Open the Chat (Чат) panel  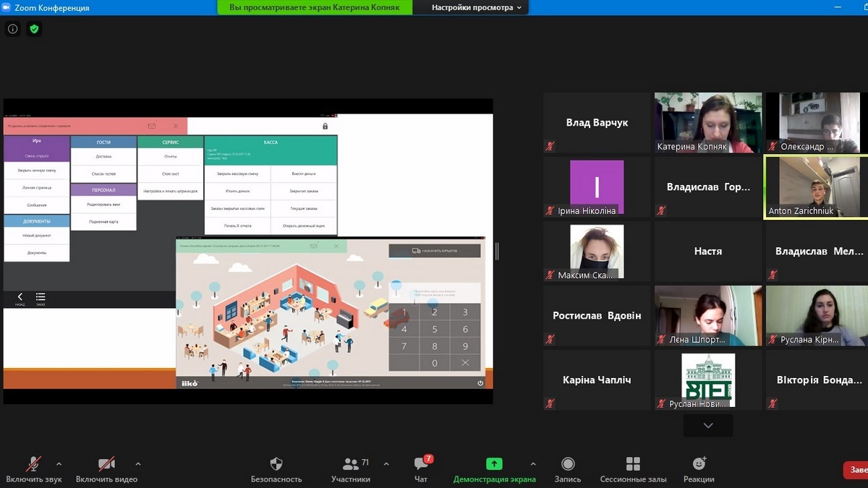tap(421, 469)
